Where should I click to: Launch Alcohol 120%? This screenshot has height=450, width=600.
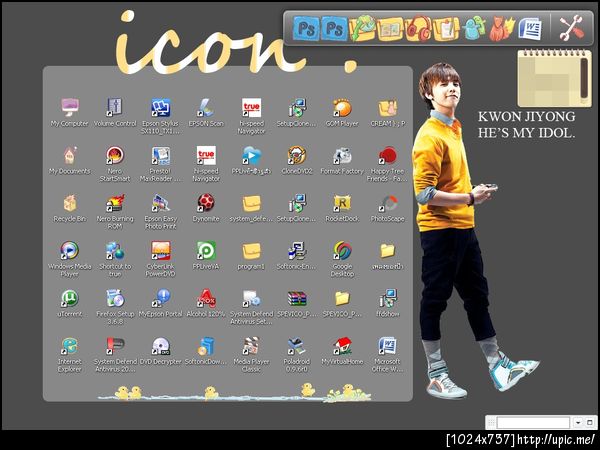point(206,303)
